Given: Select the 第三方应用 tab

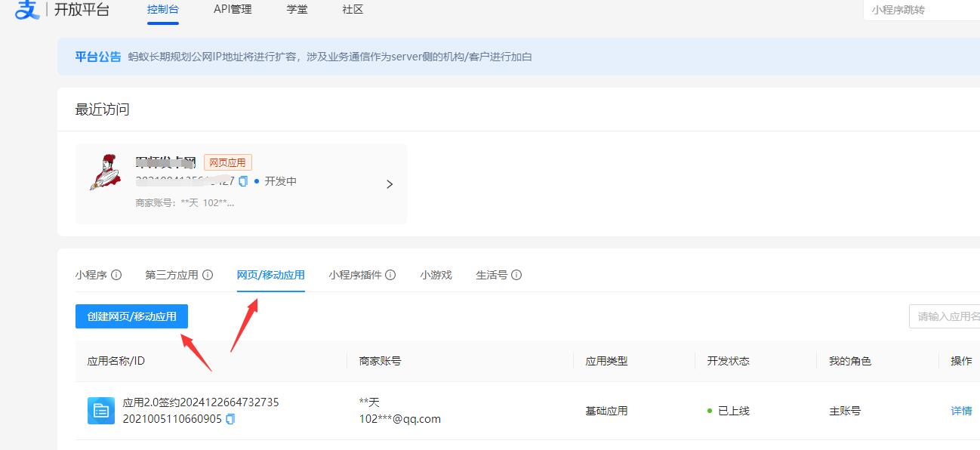Looking at the screenshot, I should pyautogui.click(x=172, y=275).
